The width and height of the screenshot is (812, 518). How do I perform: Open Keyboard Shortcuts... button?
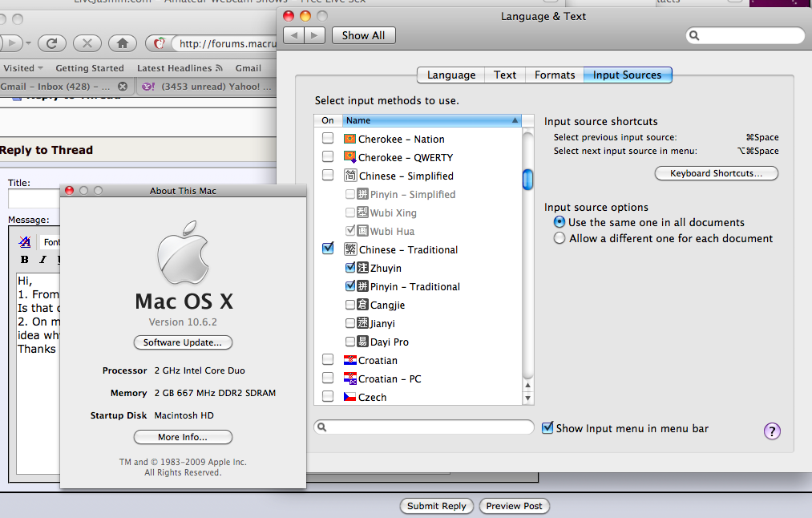click(716, 173)
